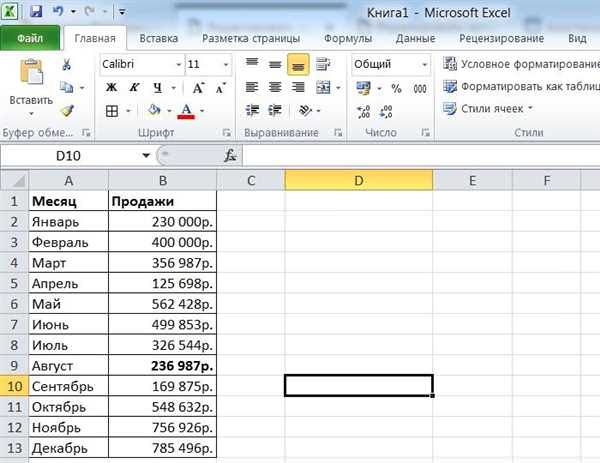Switch to the Формулы tab

click(348, 38)
